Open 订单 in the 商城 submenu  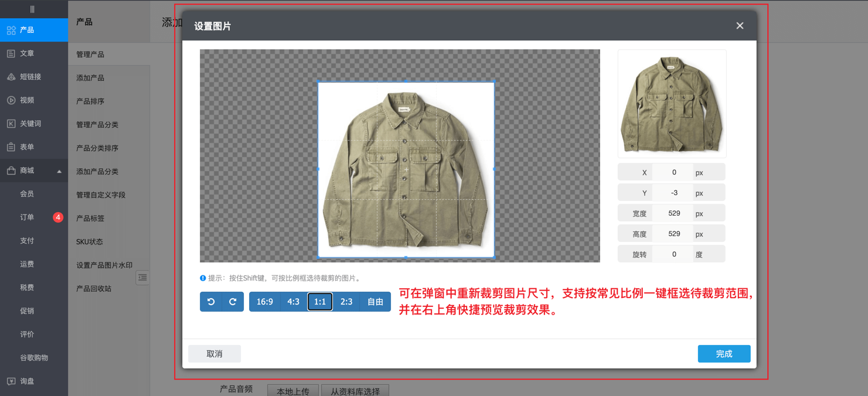[27, 217]
